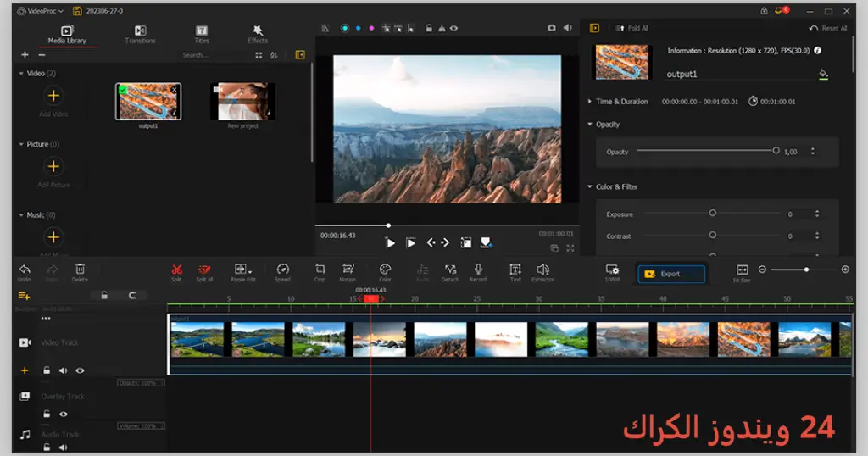Add Text from the toolbar
This screenshot has width=868, height=456.
tap(515, 272)
